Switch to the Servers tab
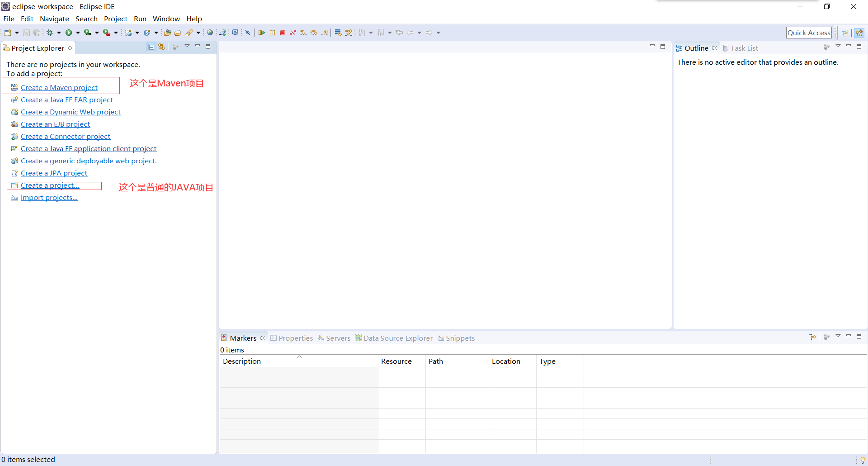Screen dimensions: 868x466 tap(334, 338)
